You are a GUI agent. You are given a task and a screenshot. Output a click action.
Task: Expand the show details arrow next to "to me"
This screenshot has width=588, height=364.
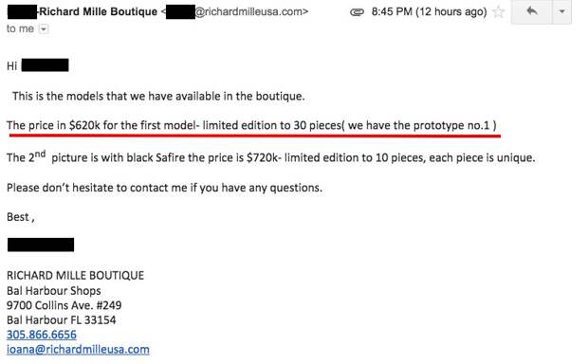44,28
